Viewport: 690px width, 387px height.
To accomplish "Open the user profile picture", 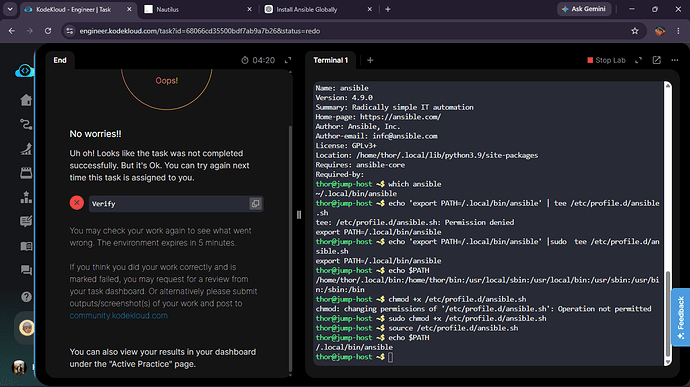I will click(x=19, y=367).
